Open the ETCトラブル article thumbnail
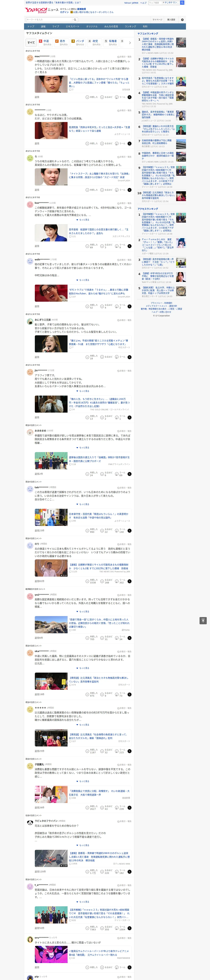Screen dimensions: 210x980 click(51, 293)
